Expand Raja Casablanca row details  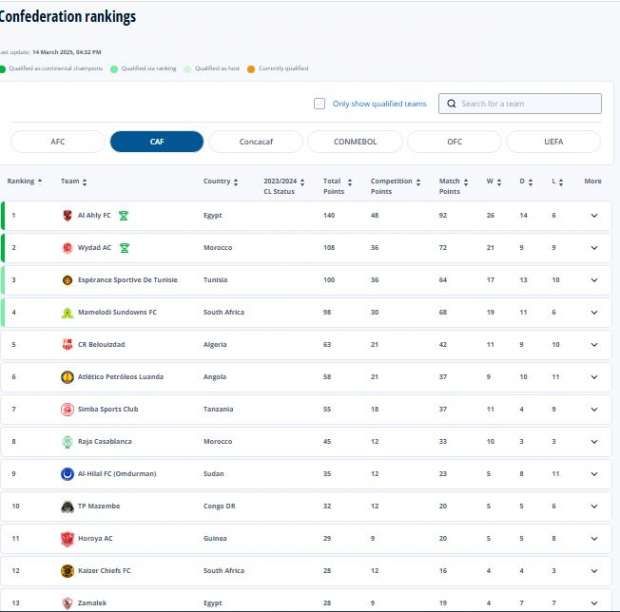[594, 442]
